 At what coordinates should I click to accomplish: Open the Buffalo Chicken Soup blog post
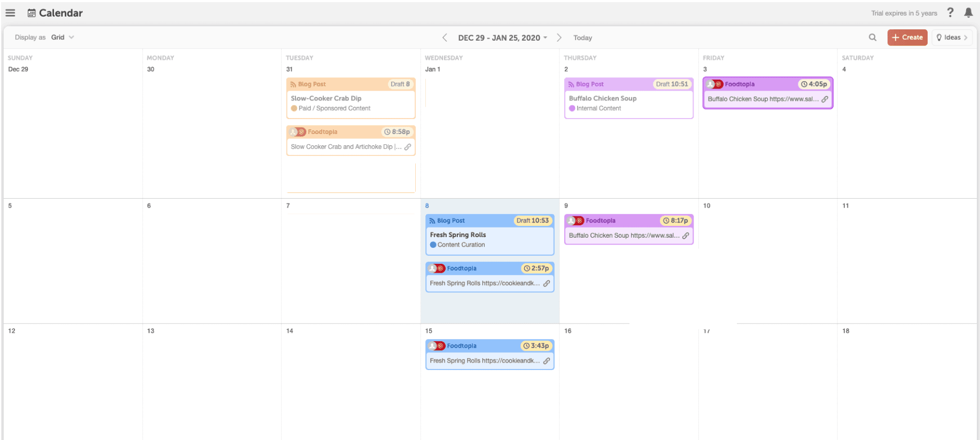point(602,98)
